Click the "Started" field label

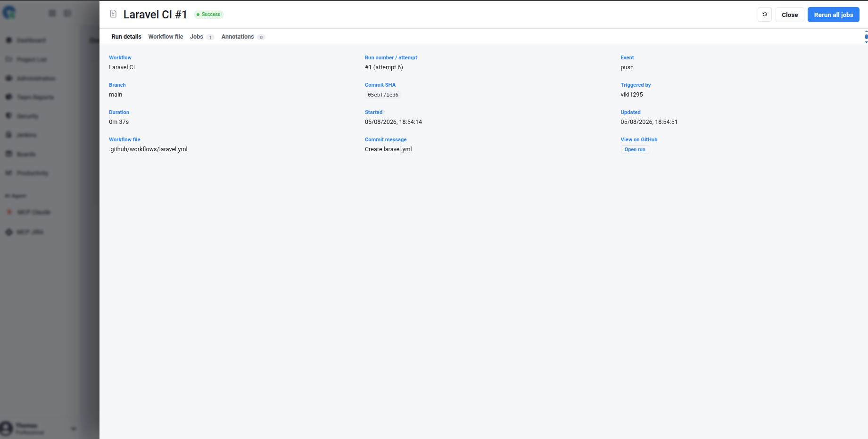[x=373, y=112]
